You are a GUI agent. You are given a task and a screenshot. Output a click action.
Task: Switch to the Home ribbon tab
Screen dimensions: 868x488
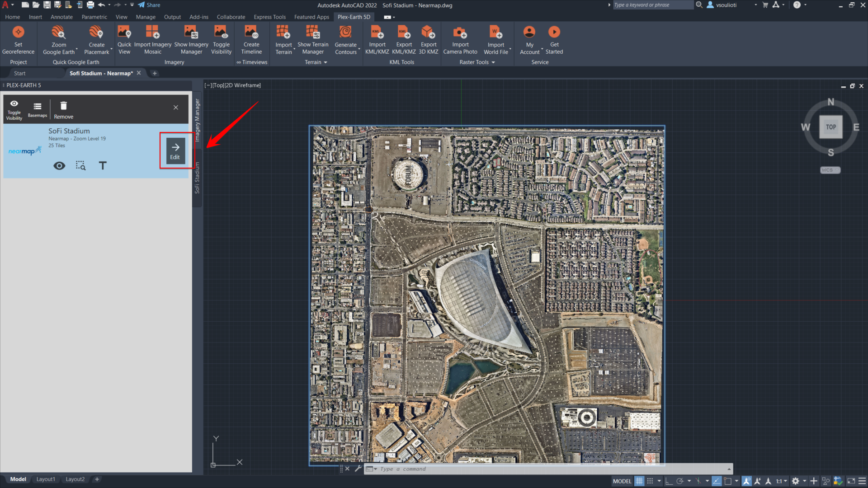[13, 17]
